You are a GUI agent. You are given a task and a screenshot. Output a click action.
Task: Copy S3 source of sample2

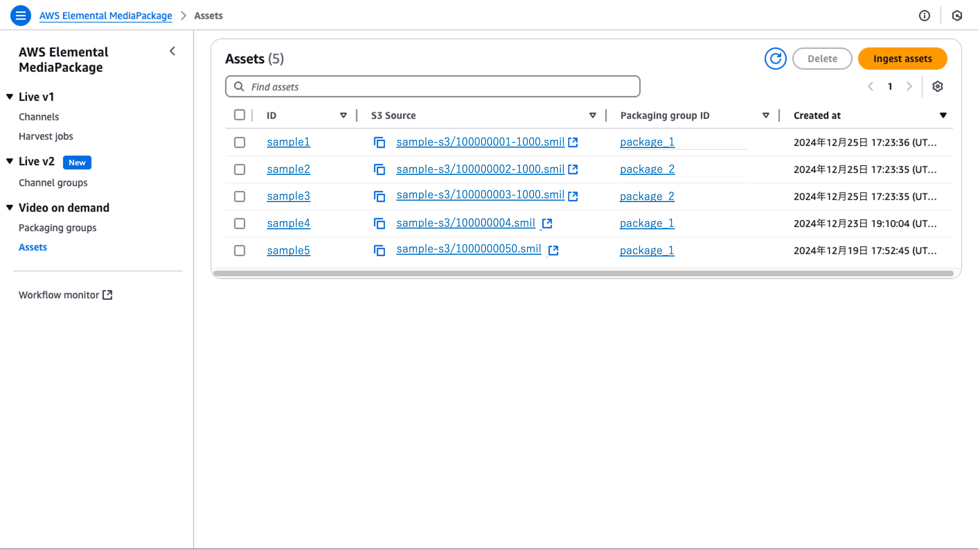pos(379,169)
